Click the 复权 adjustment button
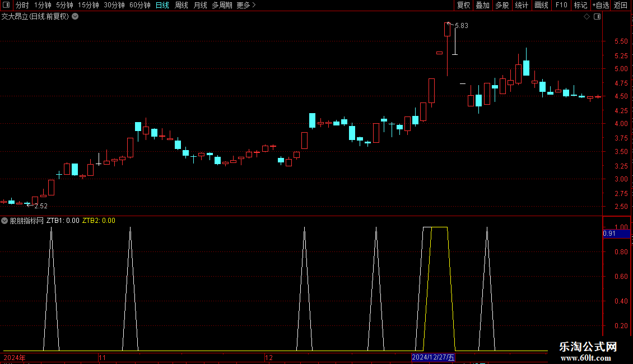The height and width of the screenshot is (364, 633). pos(463,5)
